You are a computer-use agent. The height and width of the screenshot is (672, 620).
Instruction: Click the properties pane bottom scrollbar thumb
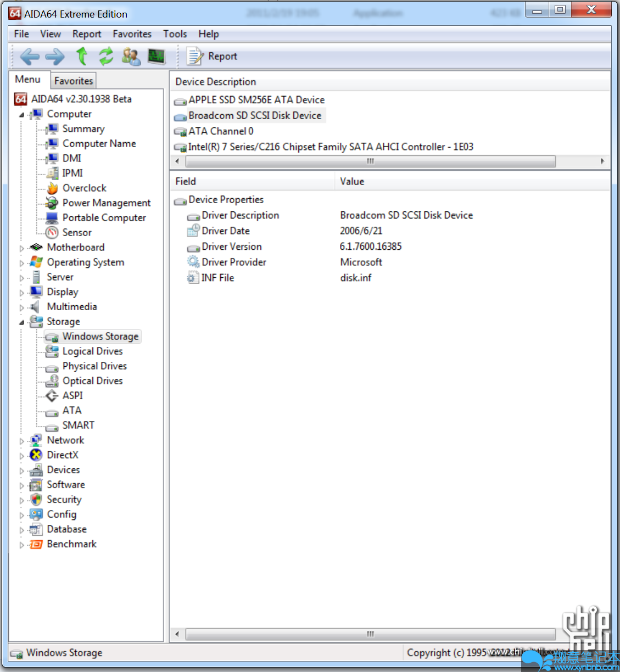coord(371,634)
